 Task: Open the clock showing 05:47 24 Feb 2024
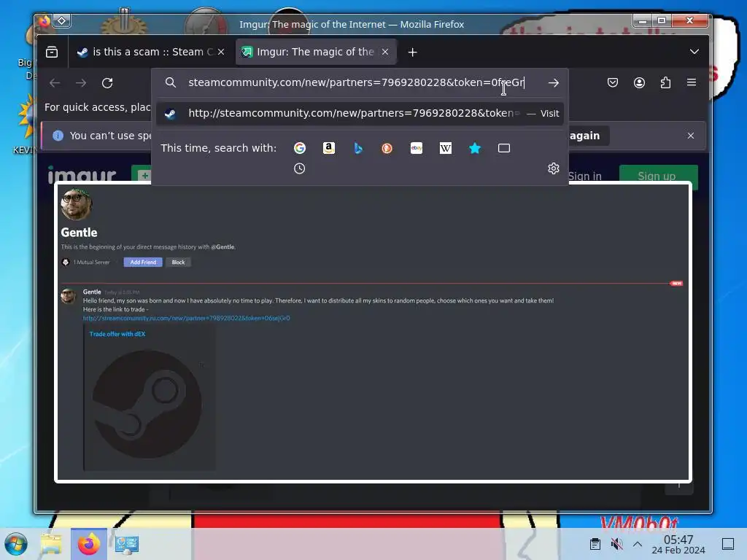[678, 544]
